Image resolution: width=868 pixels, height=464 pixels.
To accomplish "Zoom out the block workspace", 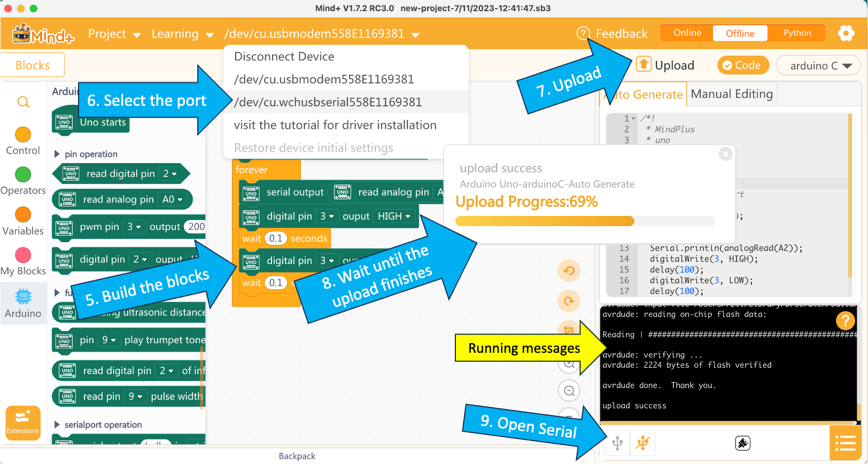I will (x=569, y=391).
